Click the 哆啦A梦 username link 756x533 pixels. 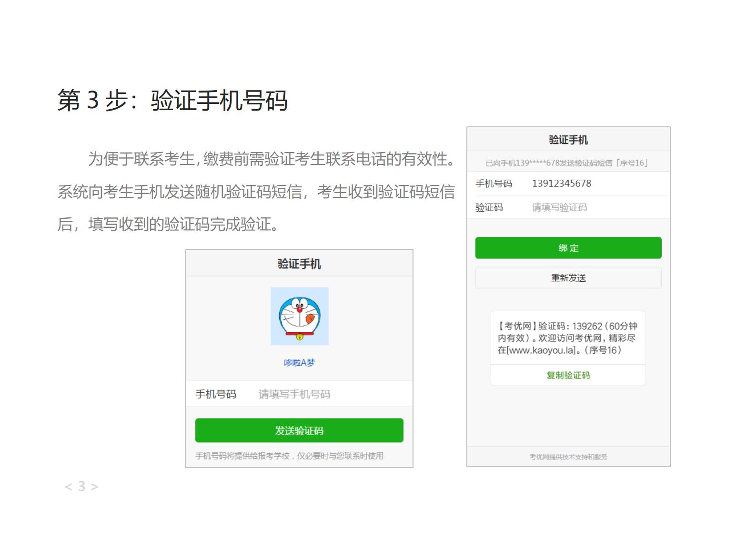coord(299,363)
